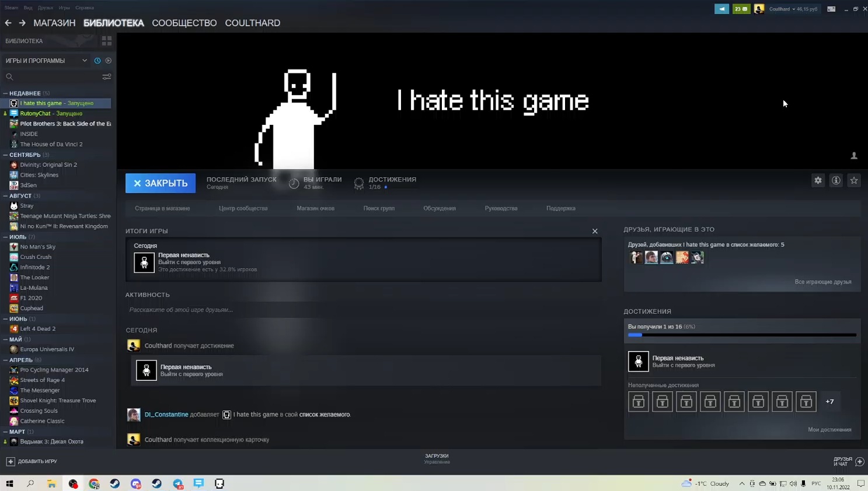The image size is (868, 491).
Task: Open game settings gear icon
Action: click(x=818, y=180)
